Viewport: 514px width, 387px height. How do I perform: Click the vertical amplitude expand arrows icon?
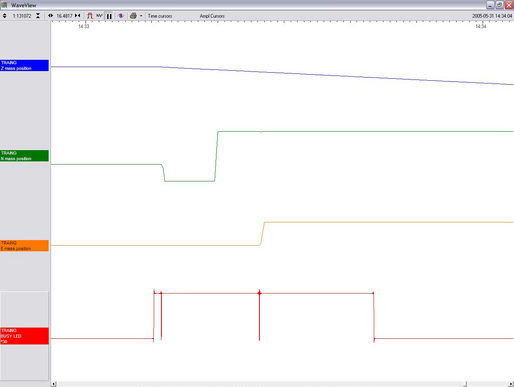click(4, 16)
